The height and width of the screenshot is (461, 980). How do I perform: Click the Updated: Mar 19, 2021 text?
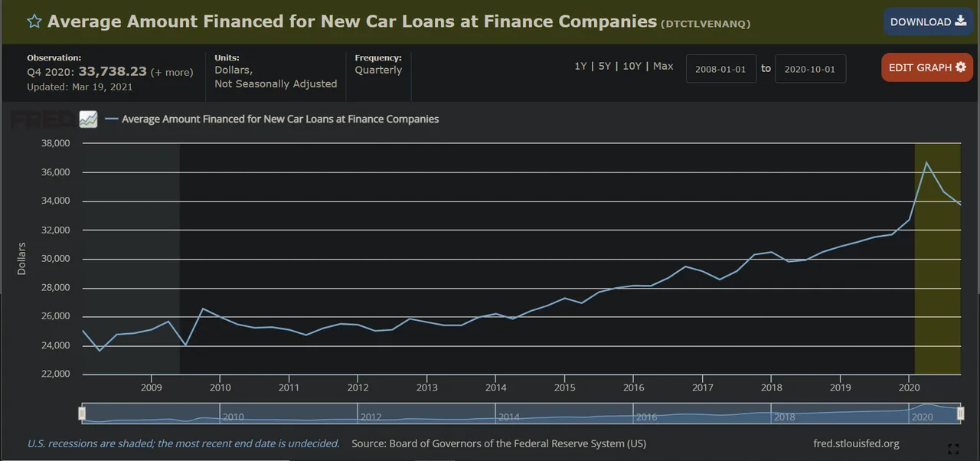click(80, 87)
